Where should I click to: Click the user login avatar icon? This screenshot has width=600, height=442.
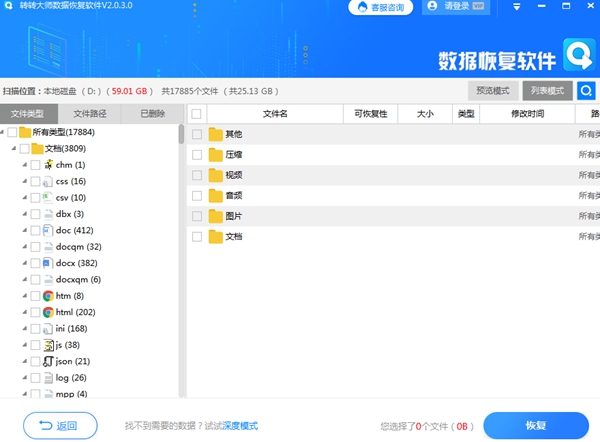[x=432, y=6]
